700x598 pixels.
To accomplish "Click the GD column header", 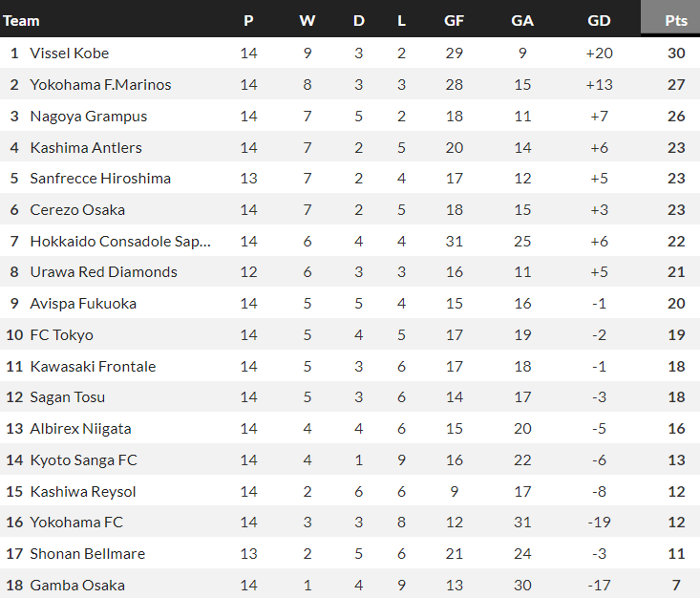I will pos(599,20).
